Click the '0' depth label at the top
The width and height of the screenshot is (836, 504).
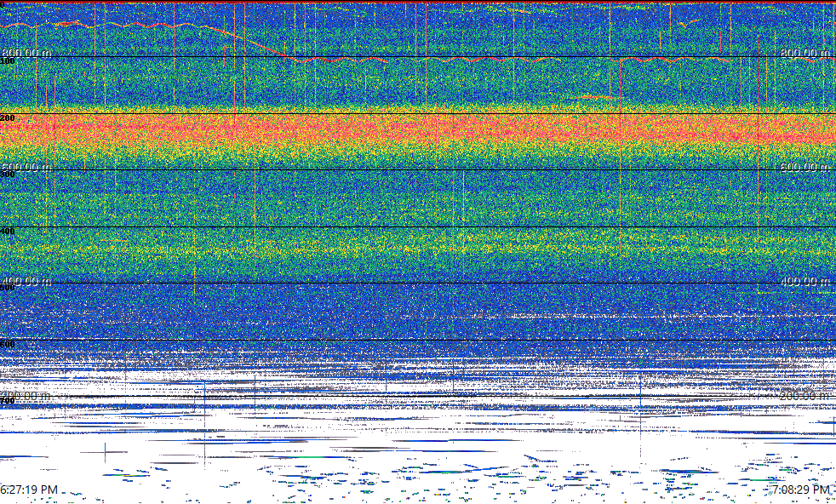point(3,5)
